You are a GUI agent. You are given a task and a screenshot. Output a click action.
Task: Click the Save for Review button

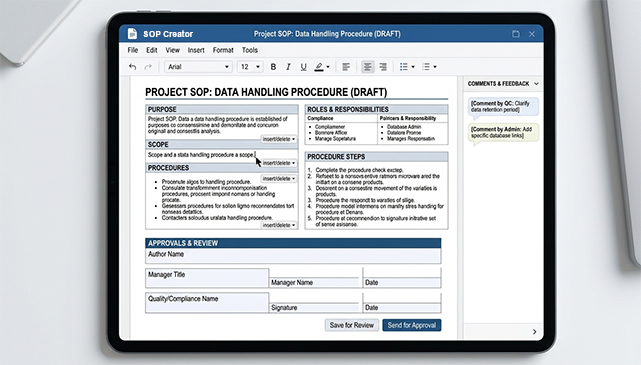352,325
